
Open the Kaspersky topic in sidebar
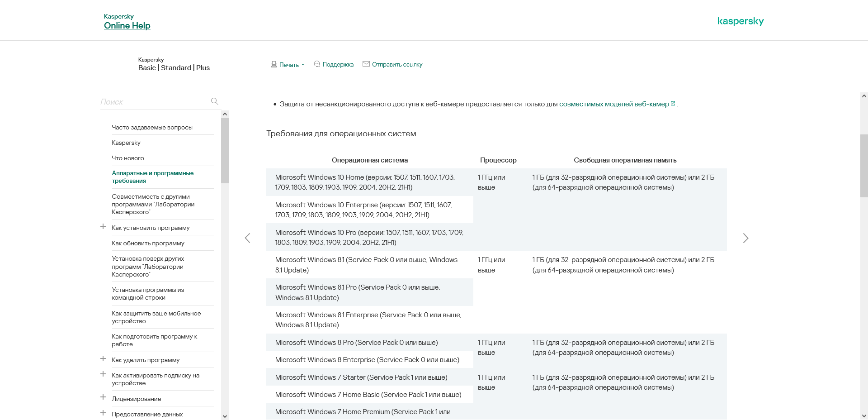tap(126, 143)
